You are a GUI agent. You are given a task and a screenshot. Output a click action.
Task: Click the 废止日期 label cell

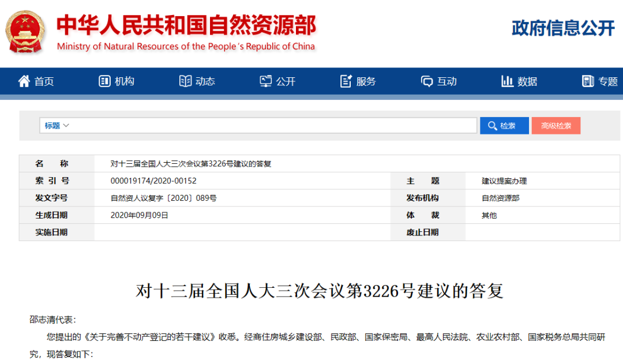(428, 232)
